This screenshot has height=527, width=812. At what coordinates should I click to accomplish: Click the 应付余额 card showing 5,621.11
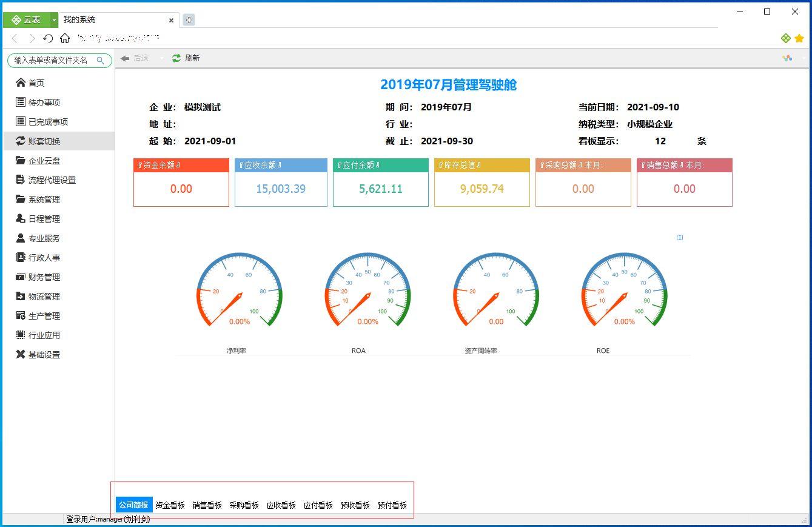pos(381,183)
